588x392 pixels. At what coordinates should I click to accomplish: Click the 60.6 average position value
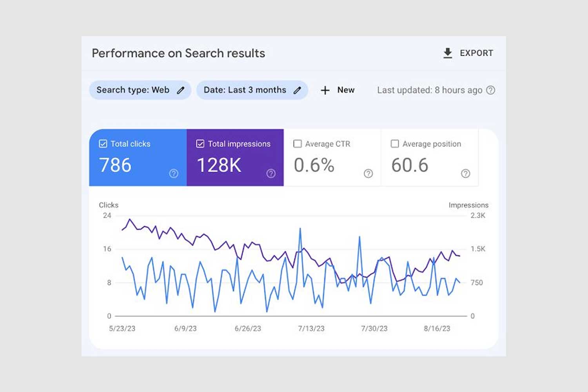tap(410, 165)
